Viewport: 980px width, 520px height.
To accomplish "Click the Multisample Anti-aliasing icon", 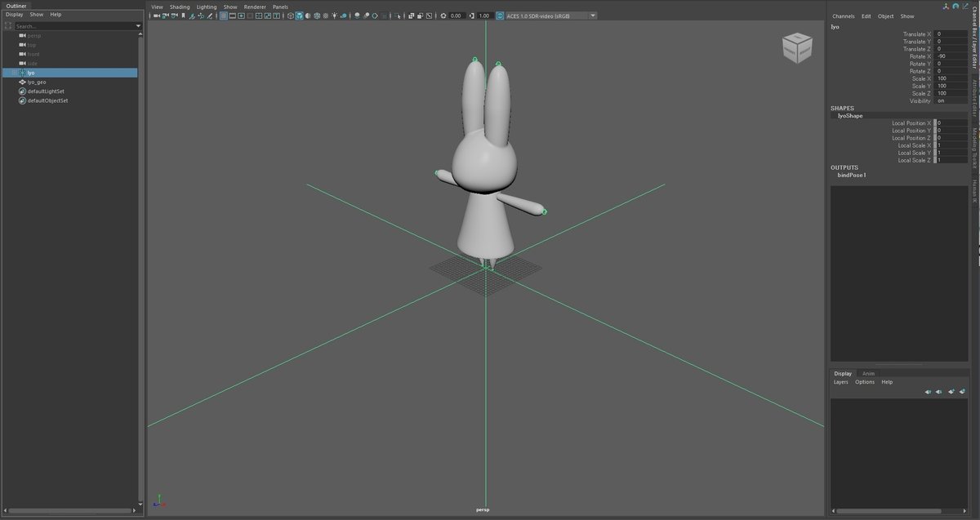I will click(375, 16).
